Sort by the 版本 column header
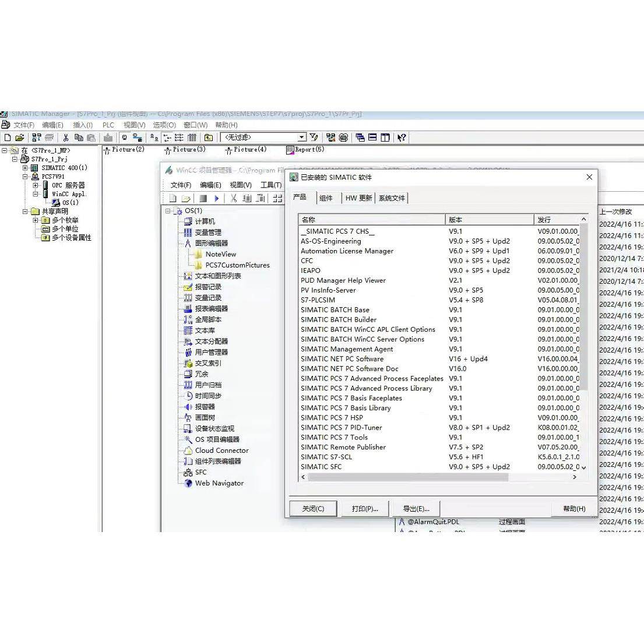The width and height of the screenshot is (644, 644). tap(490, 220)
